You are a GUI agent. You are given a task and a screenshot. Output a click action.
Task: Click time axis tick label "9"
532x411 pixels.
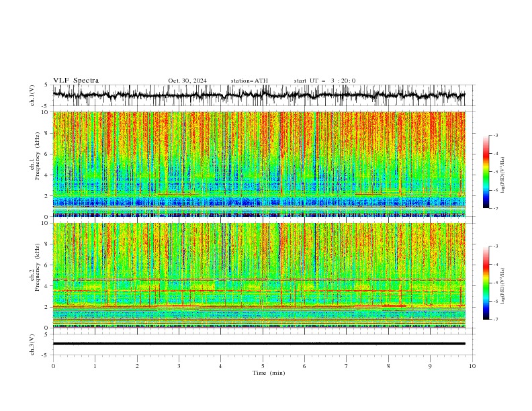coord(430,366)
